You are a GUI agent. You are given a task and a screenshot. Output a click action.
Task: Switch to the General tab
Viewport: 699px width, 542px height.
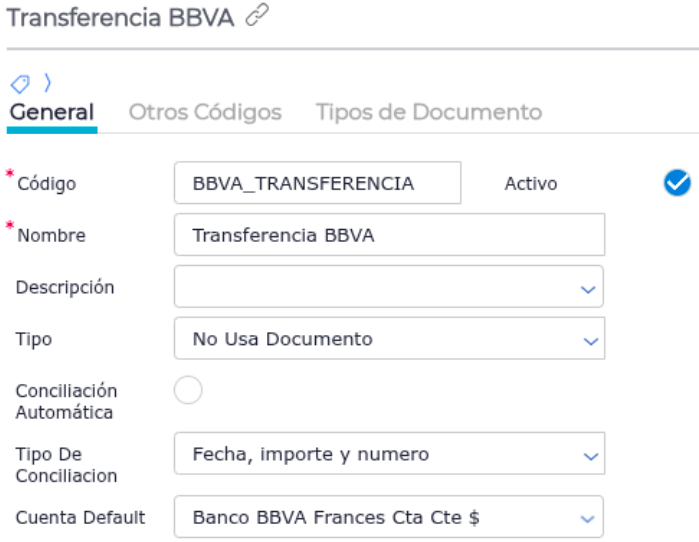pos(51,112)
